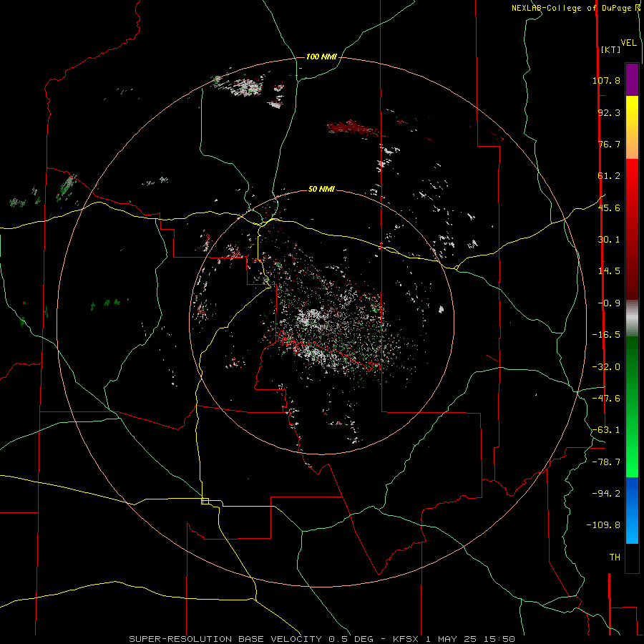The width and height of the screenshot is (644, 644).
Task: Click the -47.6 velocity scale value
Action: tap(606, 399)
